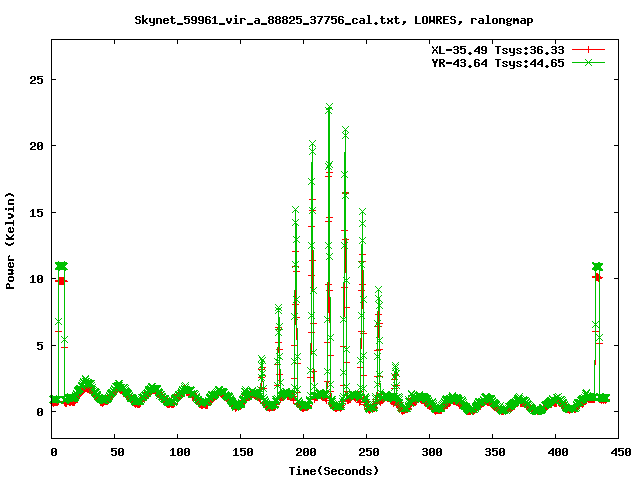Click the x-axis tick label 50
This screenshot has height=480, width=640.
pos(117,452)
